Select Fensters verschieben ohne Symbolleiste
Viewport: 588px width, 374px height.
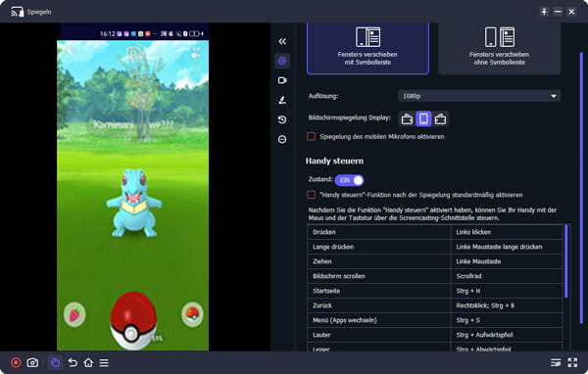[x=499, y=48]
